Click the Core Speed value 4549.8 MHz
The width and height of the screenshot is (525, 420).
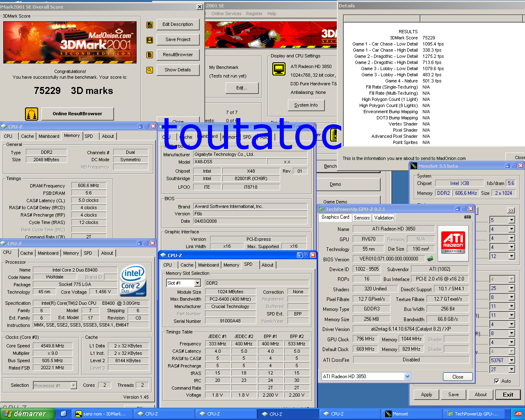(52, 346)
